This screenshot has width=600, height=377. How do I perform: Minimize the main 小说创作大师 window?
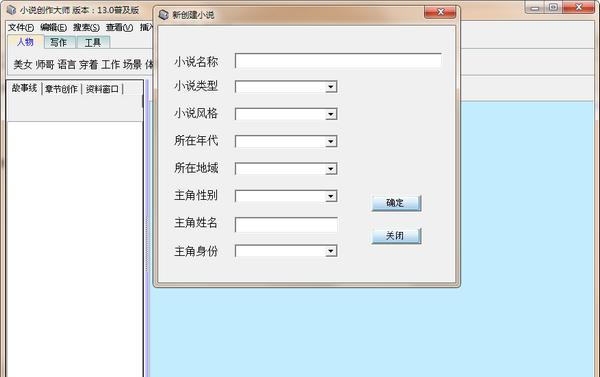coord(535,8)
